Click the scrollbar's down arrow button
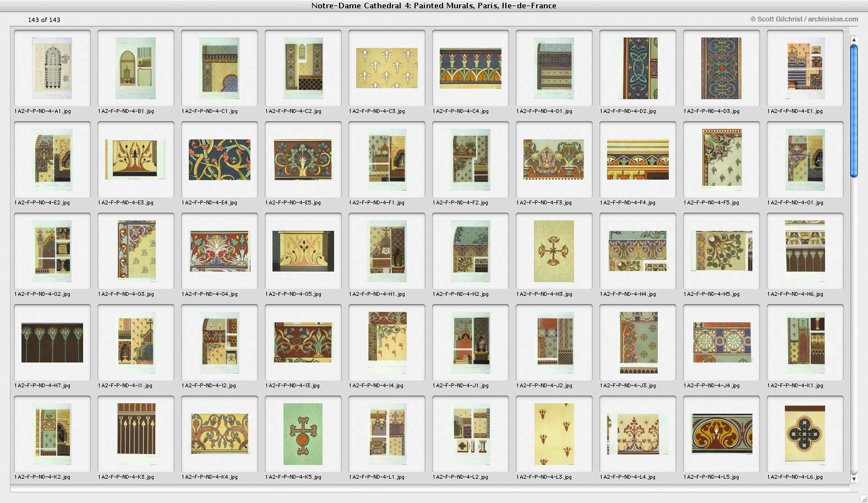Screen dimensions: 868x503 point(854,479)
